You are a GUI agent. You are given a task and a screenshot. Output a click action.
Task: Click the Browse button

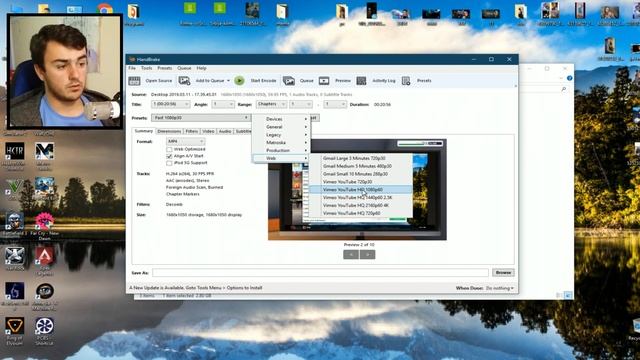pyautogui.click(x=503, y=273)
